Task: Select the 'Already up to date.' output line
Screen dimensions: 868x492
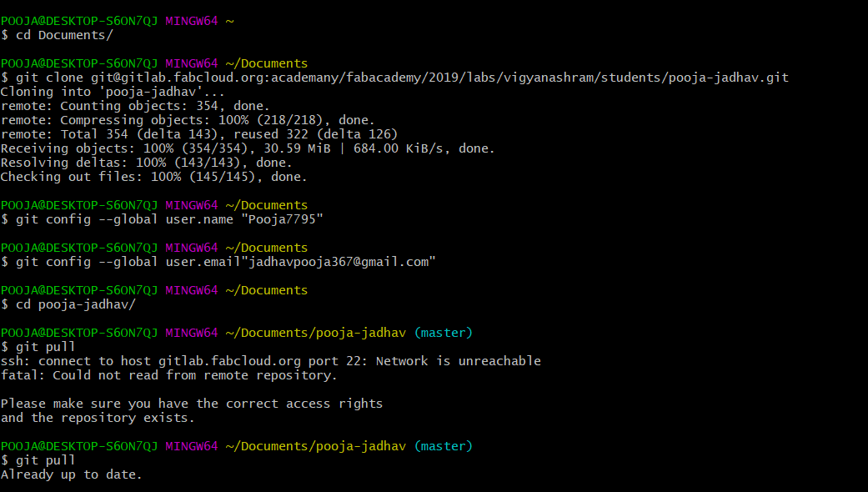Action: tap(72, 474)
